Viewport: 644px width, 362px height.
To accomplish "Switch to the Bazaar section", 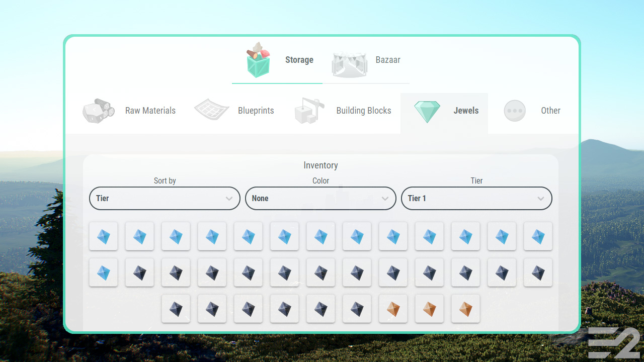I will point(367,60).
